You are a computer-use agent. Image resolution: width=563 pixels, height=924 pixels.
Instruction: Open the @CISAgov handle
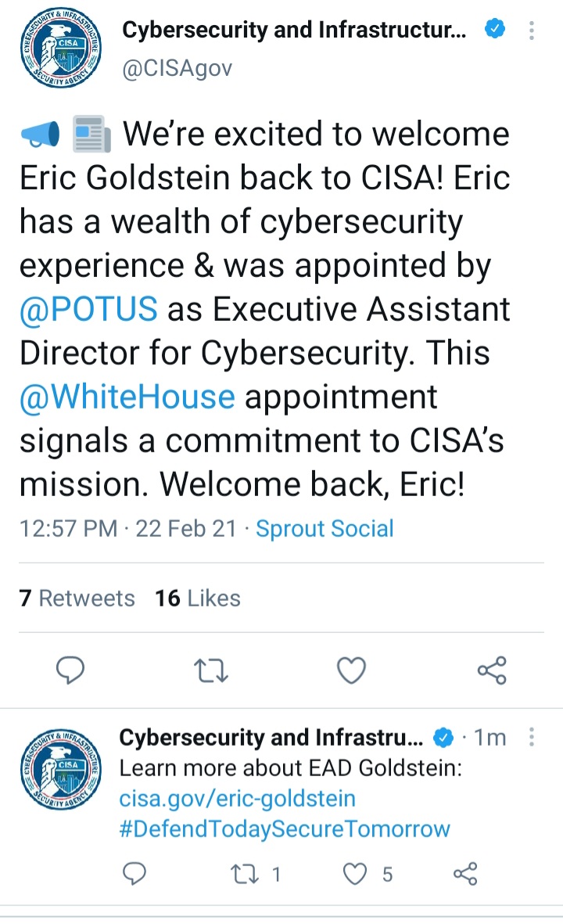(x=178, y=68)
